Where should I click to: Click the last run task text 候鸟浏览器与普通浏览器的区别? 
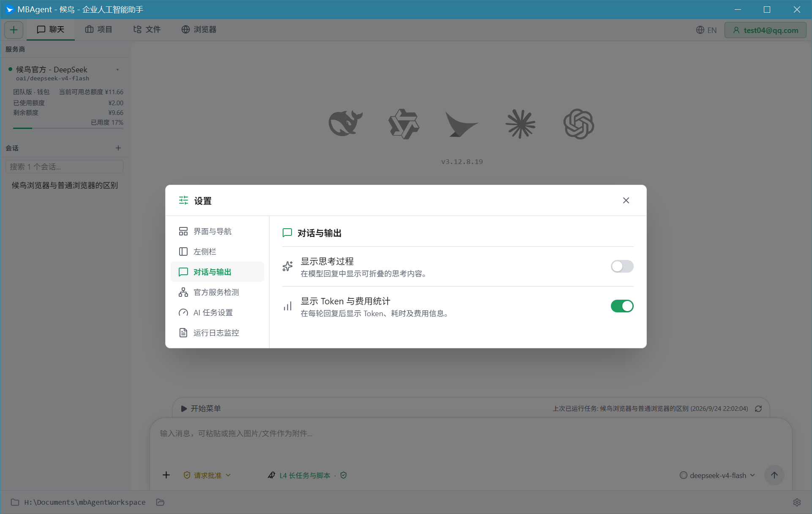click(644, 409)
